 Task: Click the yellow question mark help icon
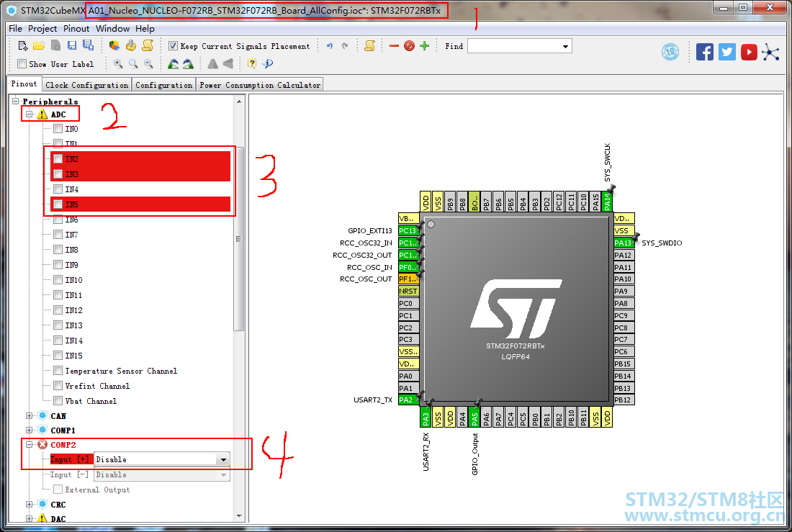251,63
